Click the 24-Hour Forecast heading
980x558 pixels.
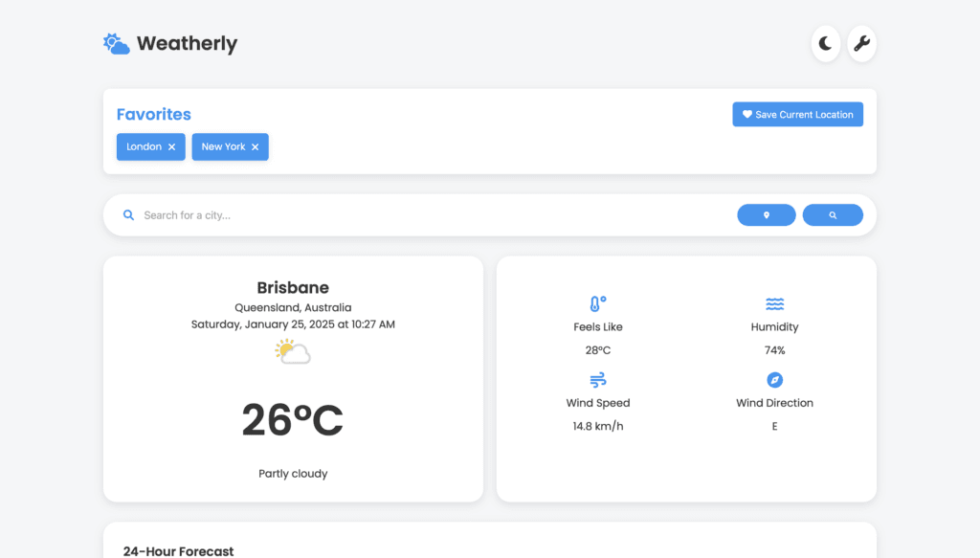178,550
